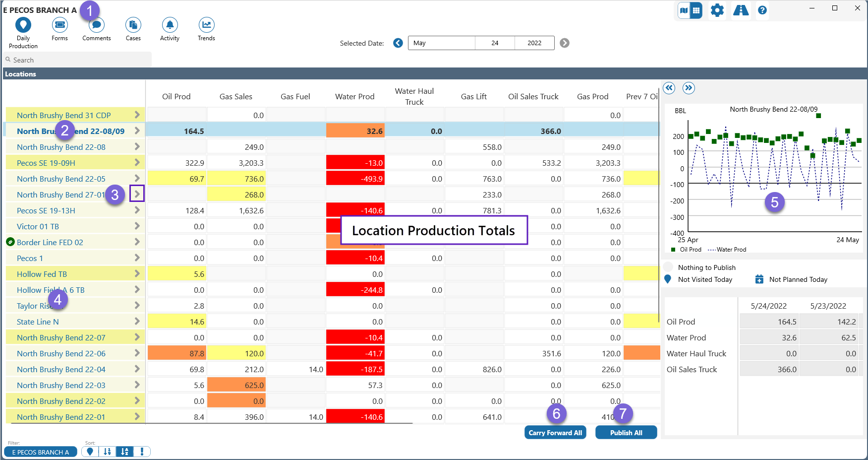Open the Cases section
Viewport: 868px width, 460px height.
point(133,25)
